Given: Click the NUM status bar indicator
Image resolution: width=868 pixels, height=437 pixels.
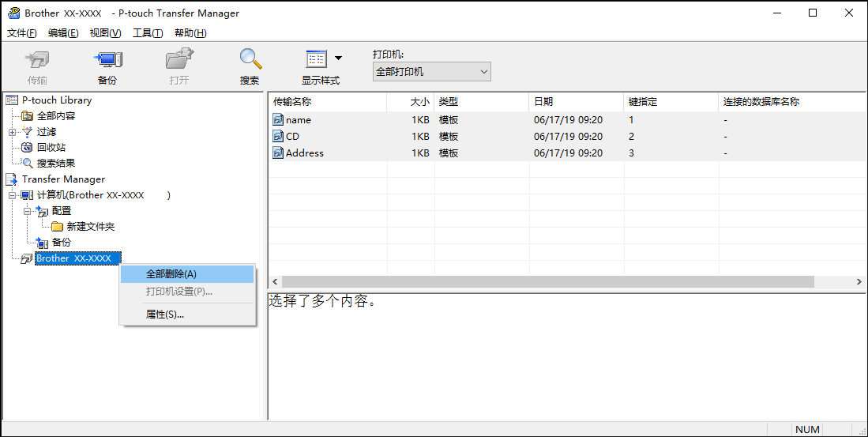Looking at the screenshot, I should click(x=808, y=429).
